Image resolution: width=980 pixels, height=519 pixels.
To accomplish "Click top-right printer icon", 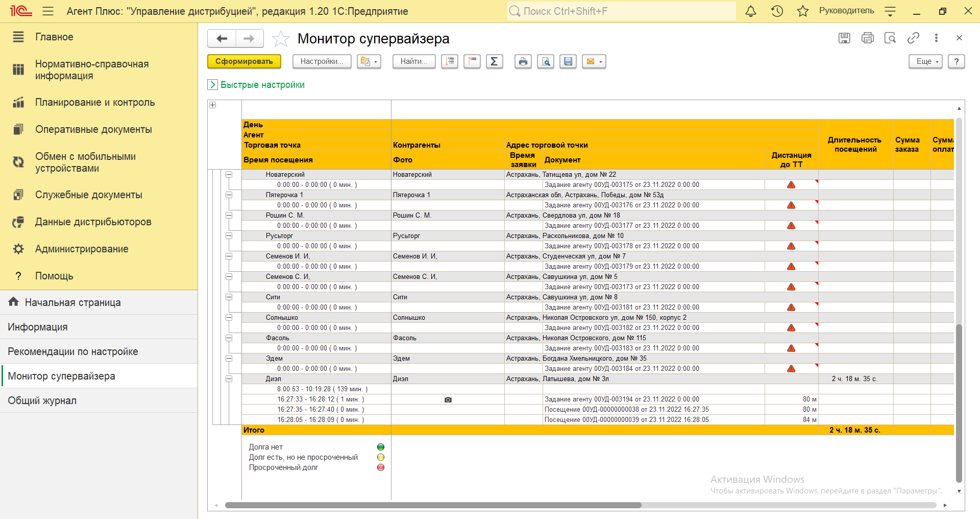I will click(867, 38).
